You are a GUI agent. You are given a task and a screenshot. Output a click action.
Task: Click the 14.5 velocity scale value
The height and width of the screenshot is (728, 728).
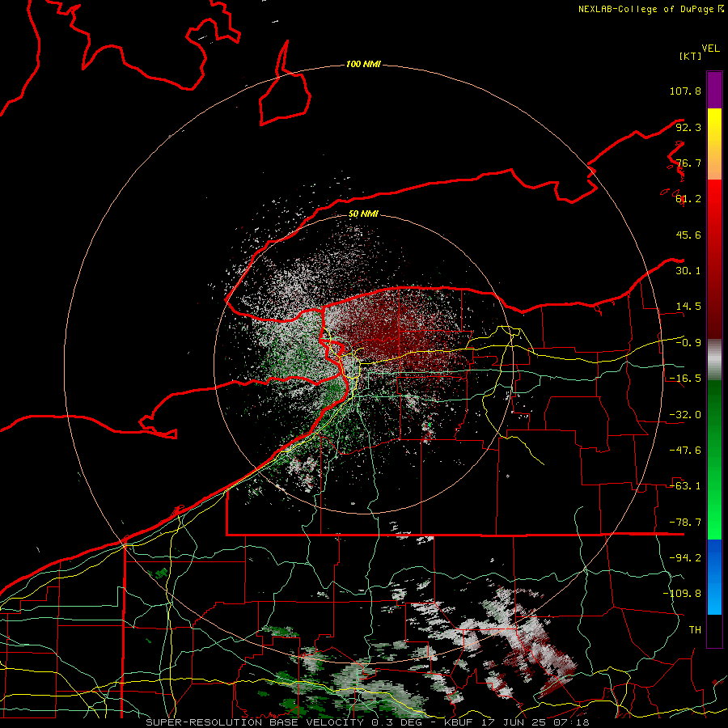[x=688, y=307]
